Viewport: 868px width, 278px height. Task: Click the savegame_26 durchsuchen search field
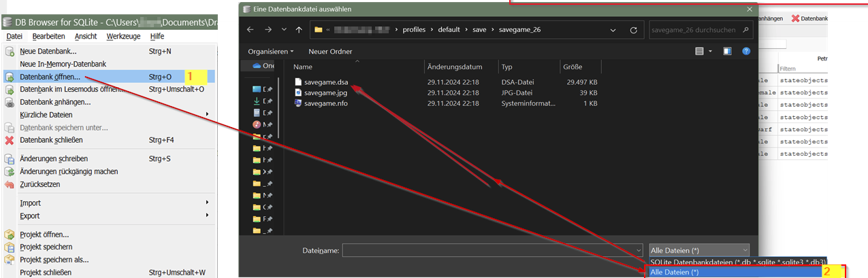(699, 30)
